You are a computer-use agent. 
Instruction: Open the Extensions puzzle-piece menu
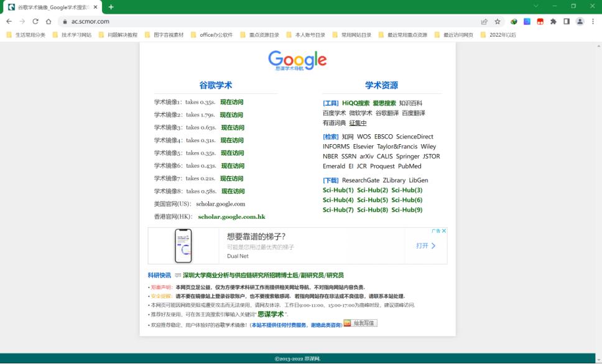tap(553, 22)
